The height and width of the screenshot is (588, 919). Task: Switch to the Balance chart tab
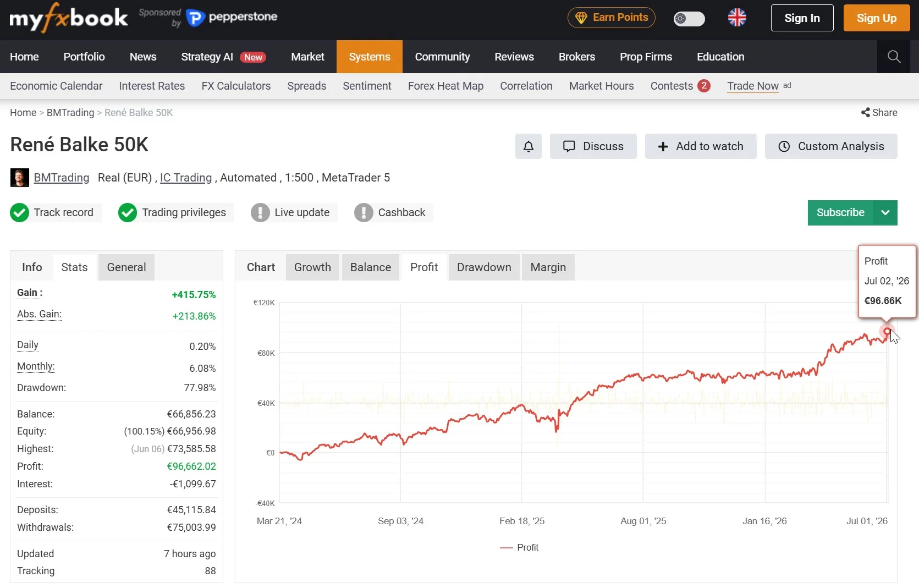pyautogui.click(x=371, y=267)
